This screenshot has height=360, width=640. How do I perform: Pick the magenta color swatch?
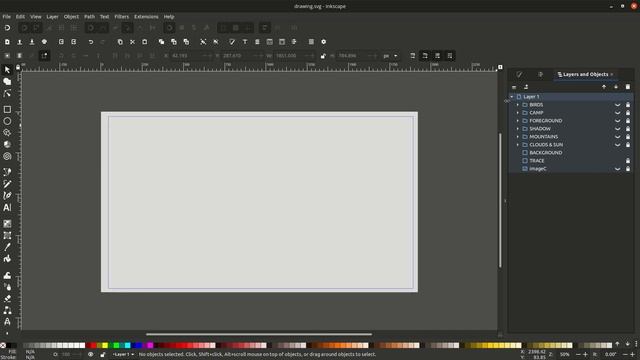150,345
